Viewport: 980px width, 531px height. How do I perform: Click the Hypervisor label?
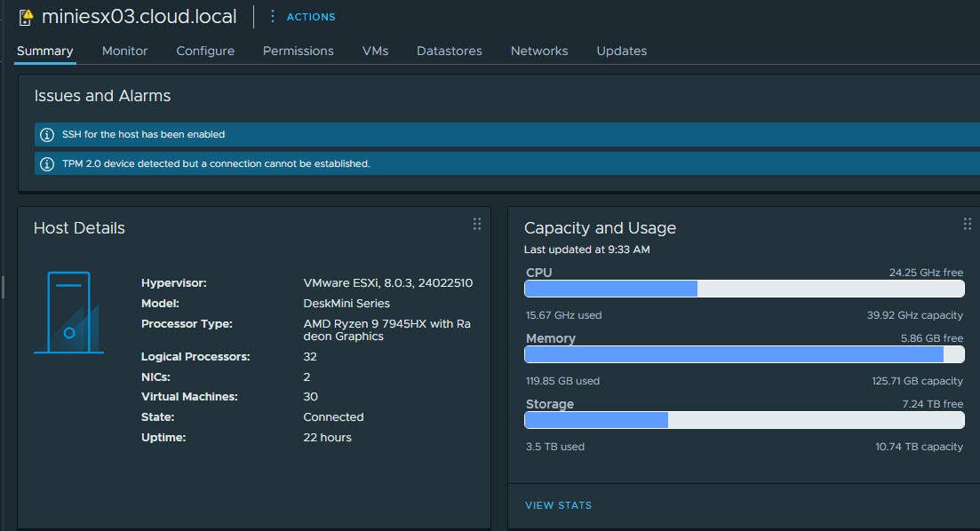[x=174, y=283]
